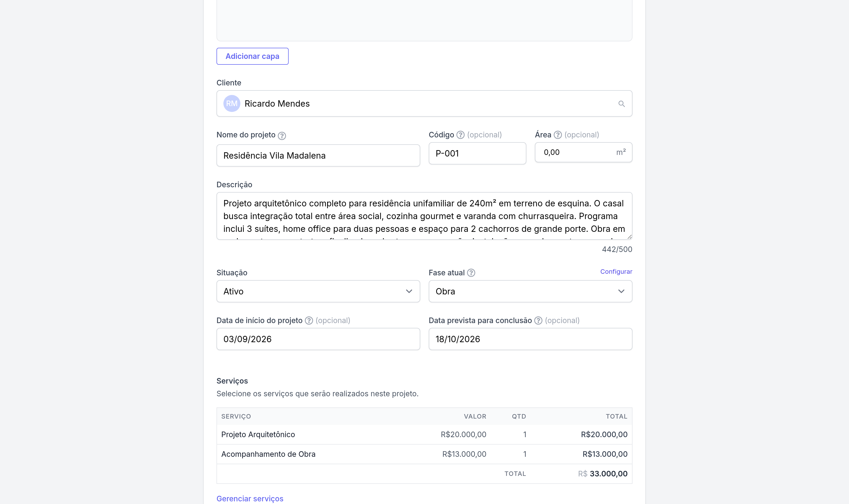Open the Nome do projeto help icon

click(282, 136)
